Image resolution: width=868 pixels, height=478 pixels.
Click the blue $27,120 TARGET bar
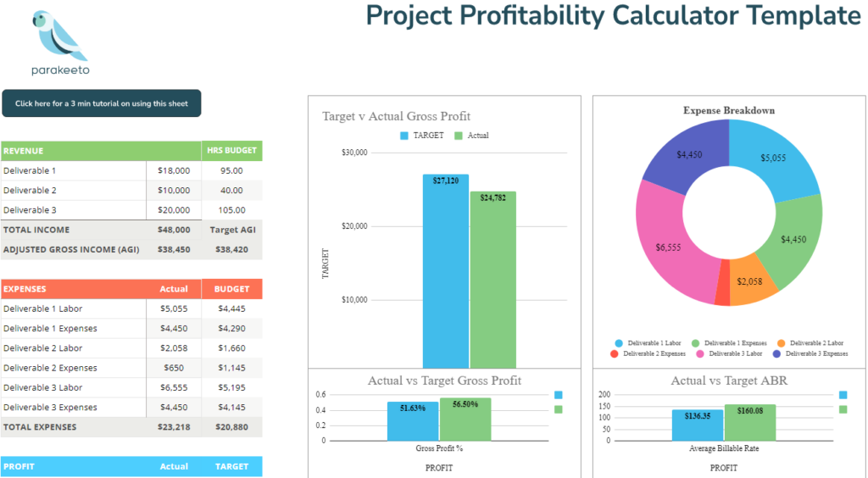tap(446, 271)
